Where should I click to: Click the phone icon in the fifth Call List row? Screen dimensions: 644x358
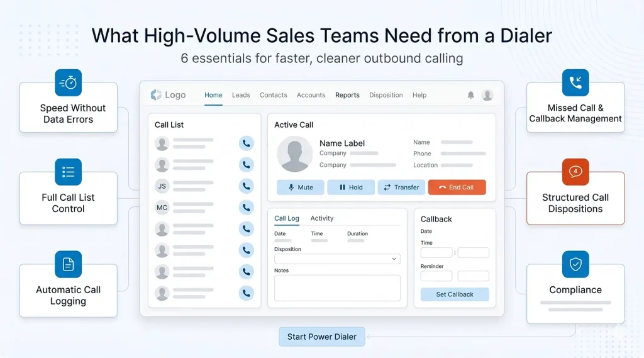[246, 229]
